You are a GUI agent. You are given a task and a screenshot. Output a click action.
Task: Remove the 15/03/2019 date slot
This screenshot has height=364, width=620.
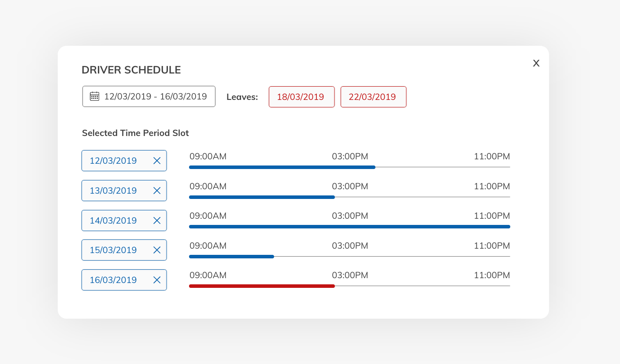[x=156, y=250]
